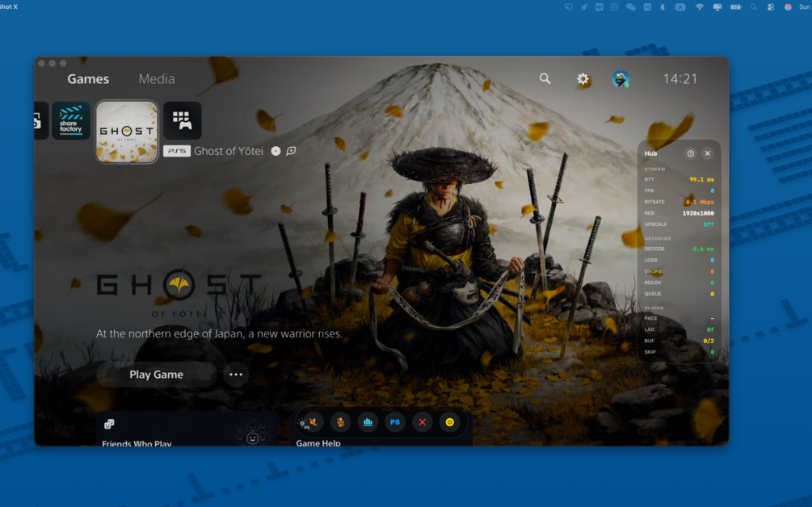Open the Game Help card
This screenshot has width=812, height=507.
383,429
